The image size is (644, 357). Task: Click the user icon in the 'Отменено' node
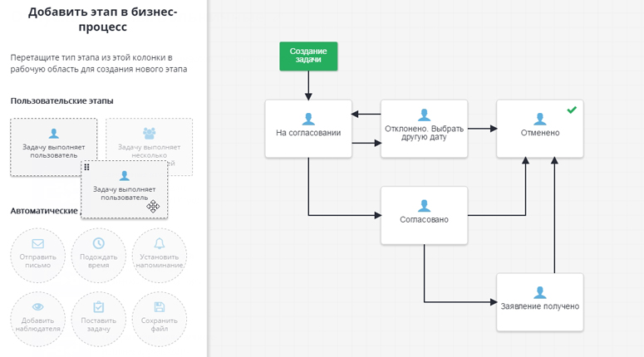540,119
